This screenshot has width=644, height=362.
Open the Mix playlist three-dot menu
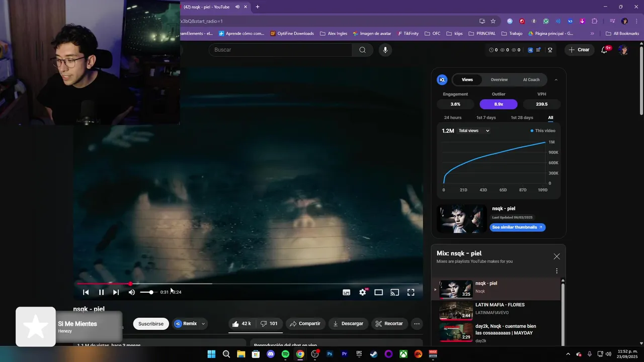tap(556, 271)
